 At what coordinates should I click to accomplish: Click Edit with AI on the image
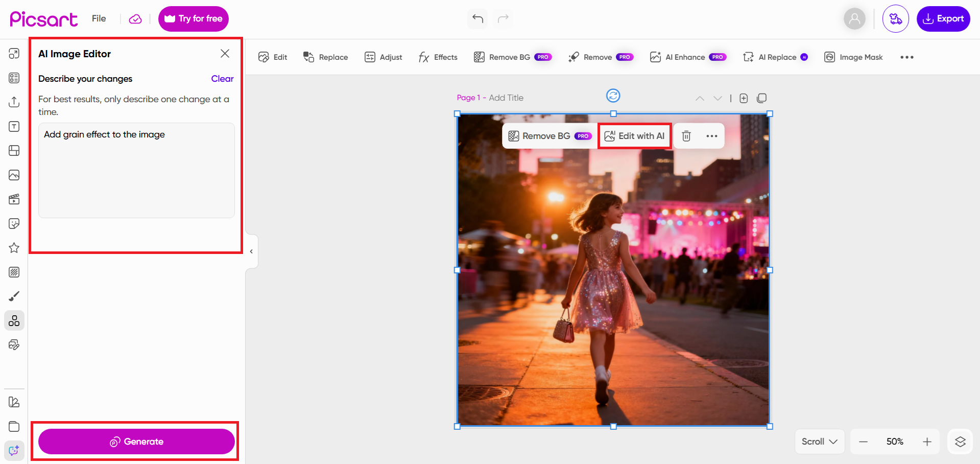[634, 135]
